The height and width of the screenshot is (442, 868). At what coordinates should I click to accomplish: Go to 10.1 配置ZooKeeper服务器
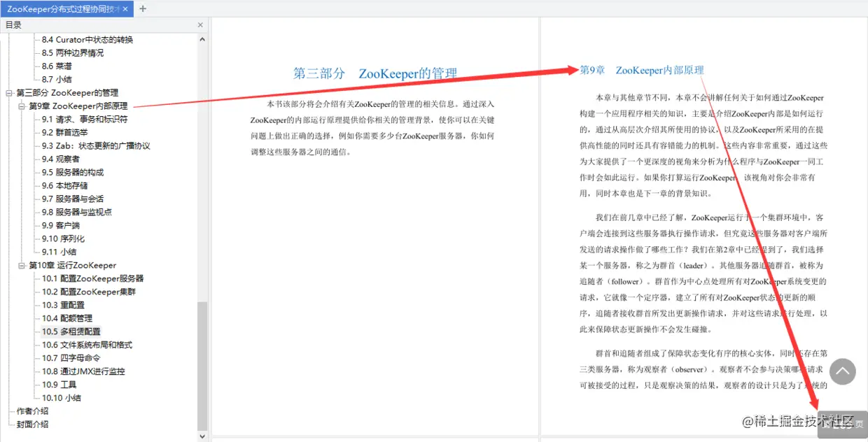(92, 279)
